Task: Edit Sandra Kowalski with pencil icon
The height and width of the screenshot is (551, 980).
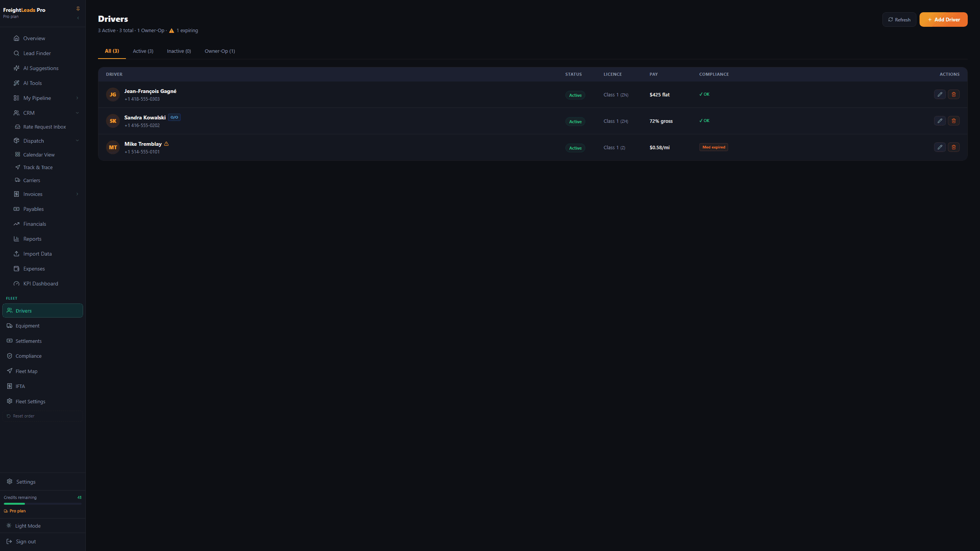Action: 940,121
